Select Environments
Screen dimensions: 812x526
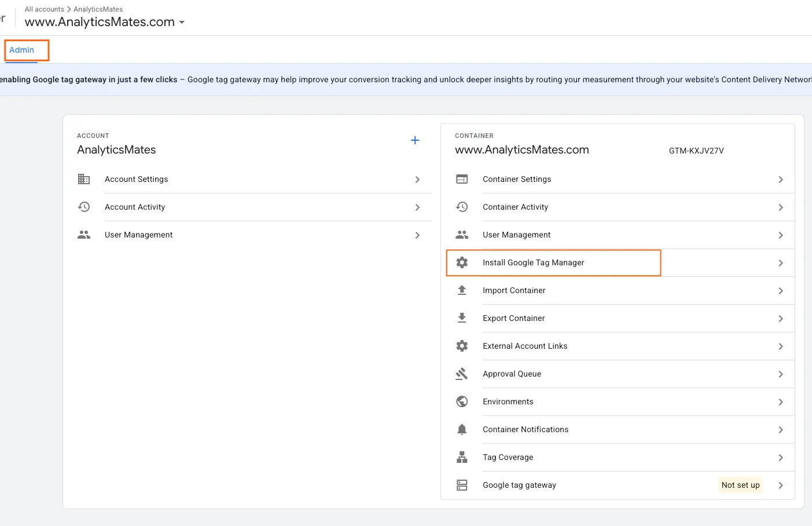coord(618,402)
